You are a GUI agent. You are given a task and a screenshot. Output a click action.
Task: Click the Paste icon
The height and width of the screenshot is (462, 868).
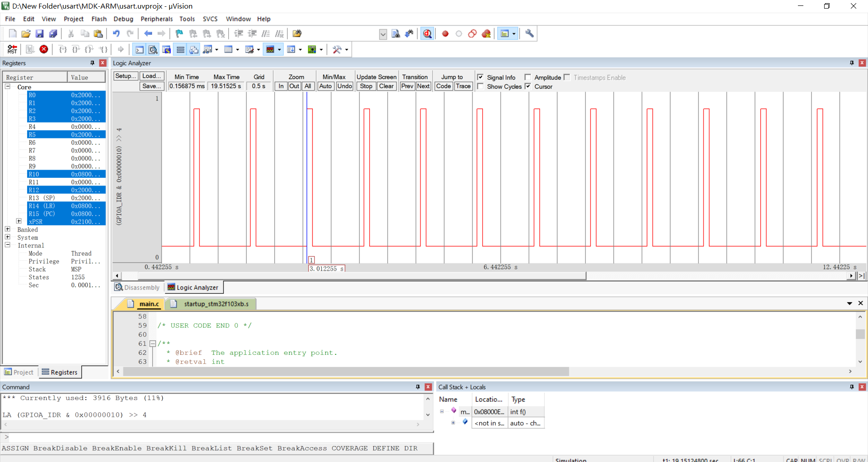pos(98,33)
